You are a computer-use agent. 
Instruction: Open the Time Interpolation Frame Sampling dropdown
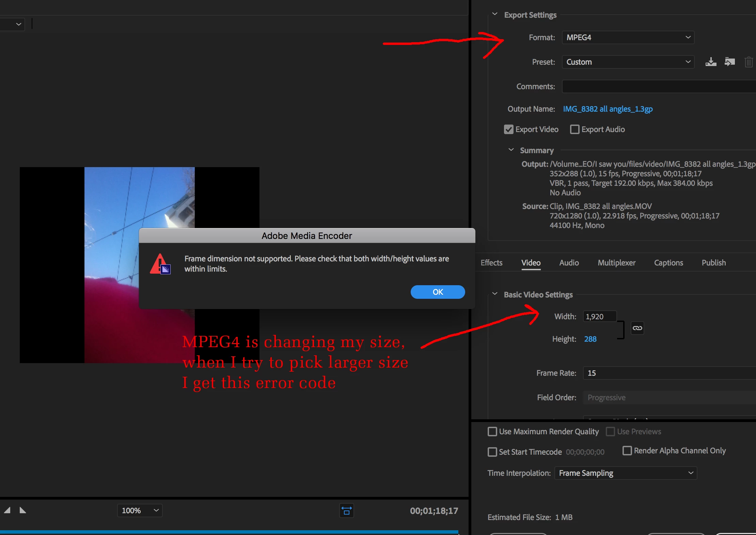(x=626, y=473)
